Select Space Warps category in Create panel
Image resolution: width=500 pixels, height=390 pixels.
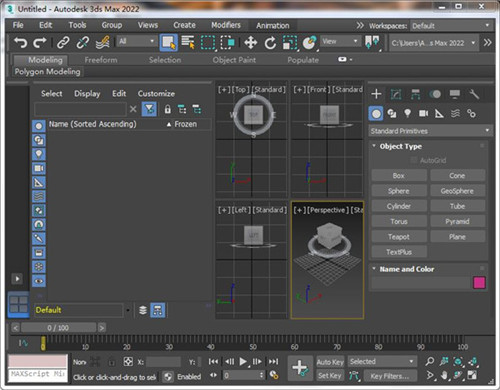tap(455, 114)
